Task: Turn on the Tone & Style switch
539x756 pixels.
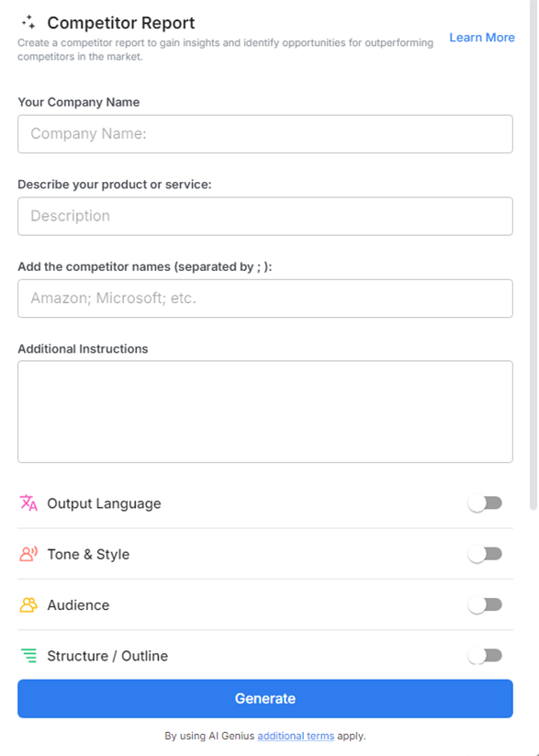Action: tap(485, 554)
